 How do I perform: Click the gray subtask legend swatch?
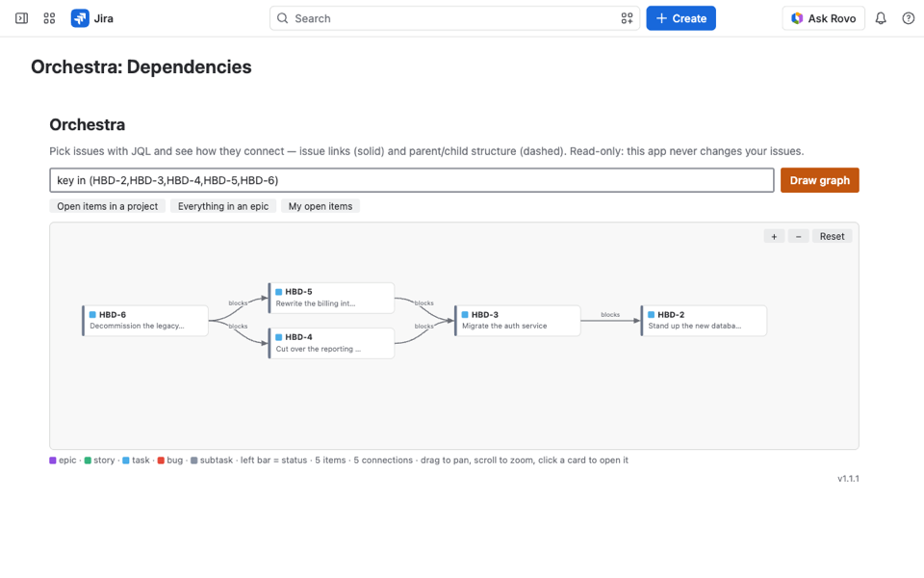pos(193,460)
